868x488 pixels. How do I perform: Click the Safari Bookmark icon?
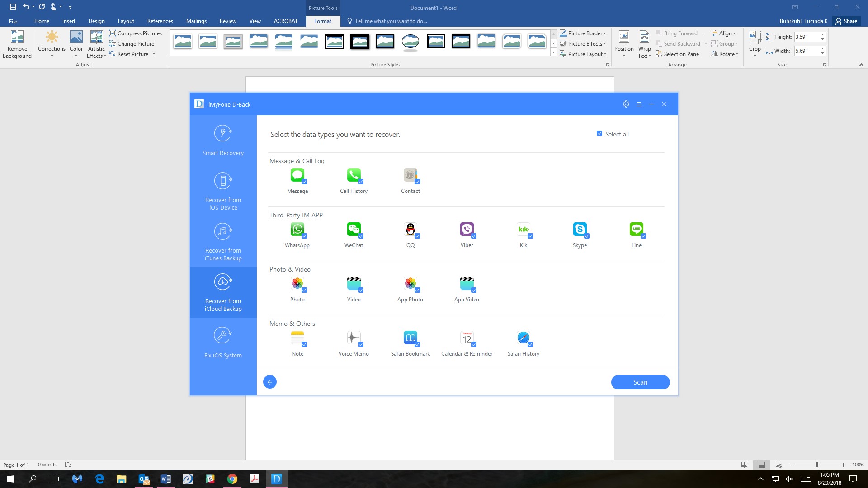click(410, 338)
